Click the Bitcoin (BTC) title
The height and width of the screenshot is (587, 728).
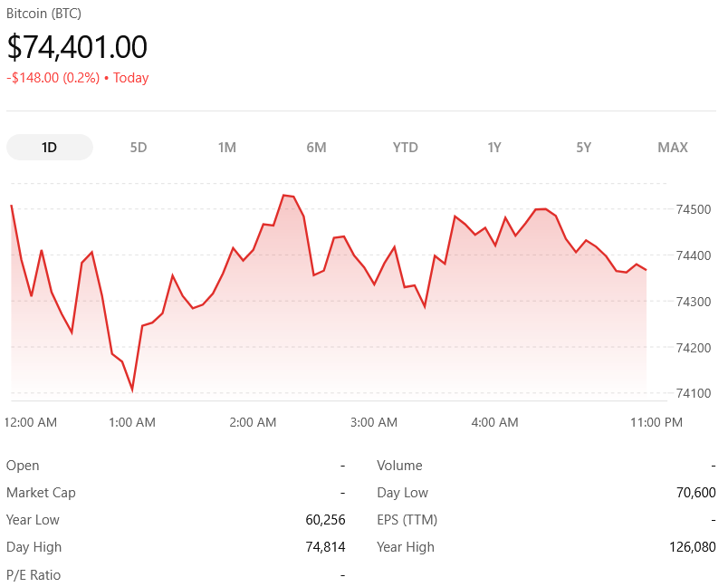pos(43,14)
